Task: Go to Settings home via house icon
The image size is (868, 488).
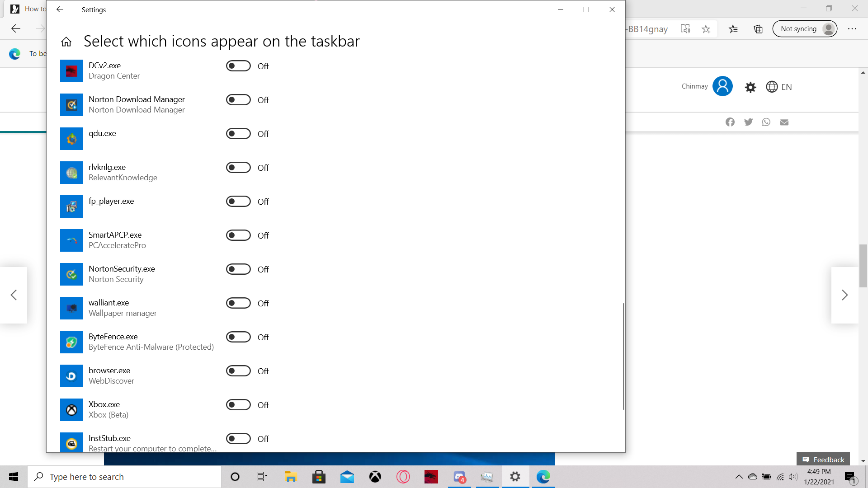Action: [x=66, y=42]
